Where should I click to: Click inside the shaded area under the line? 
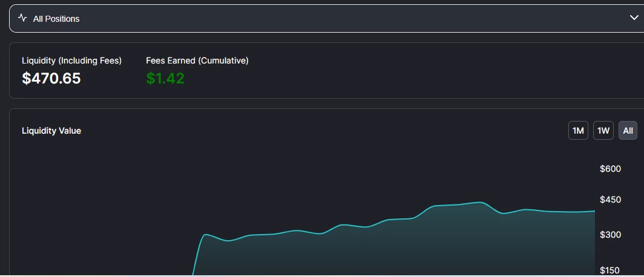pos(390,250)
